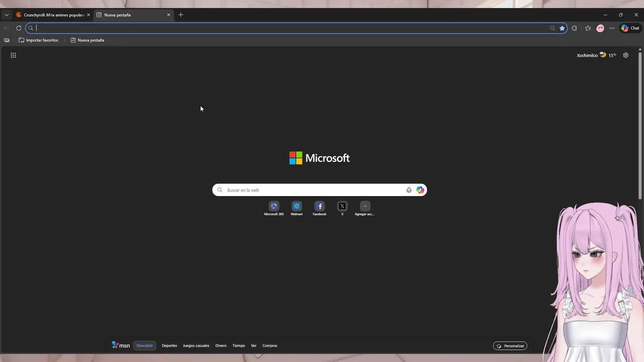Close the Crunchyroll tab
This screenshot has height=362, width=644.
pyautogui.click(x=89, y=15)
